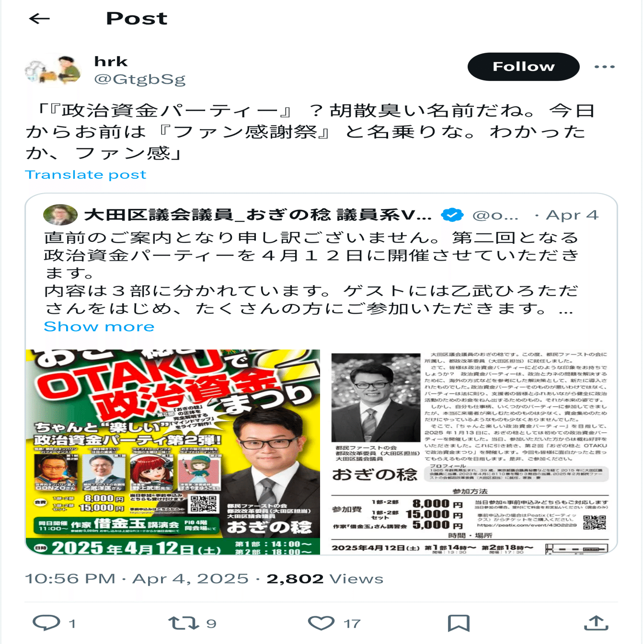This screenshot has width=644, height=644.
Task: Like the post with heart icon
Action: click(321, 623)
